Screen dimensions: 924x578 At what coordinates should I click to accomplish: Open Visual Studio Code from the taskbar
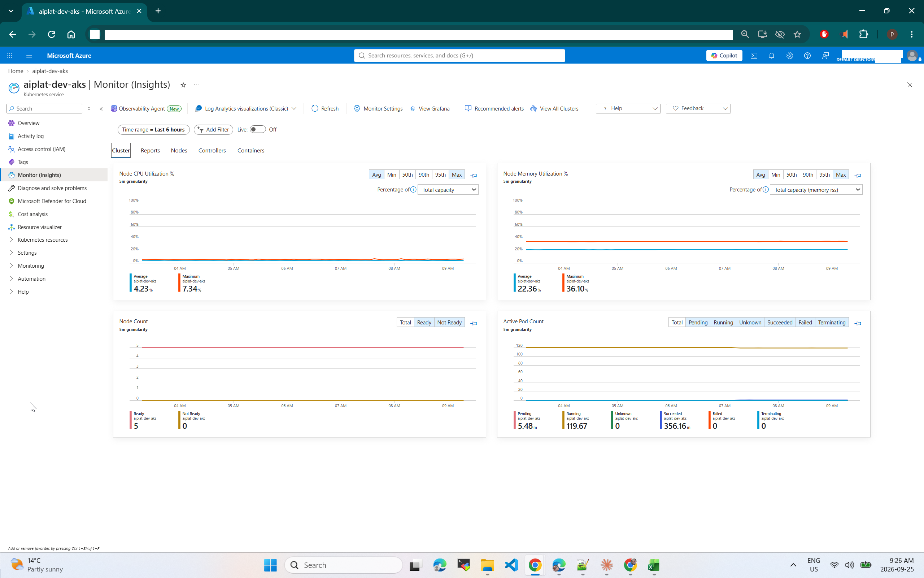(x=511, y=565)
